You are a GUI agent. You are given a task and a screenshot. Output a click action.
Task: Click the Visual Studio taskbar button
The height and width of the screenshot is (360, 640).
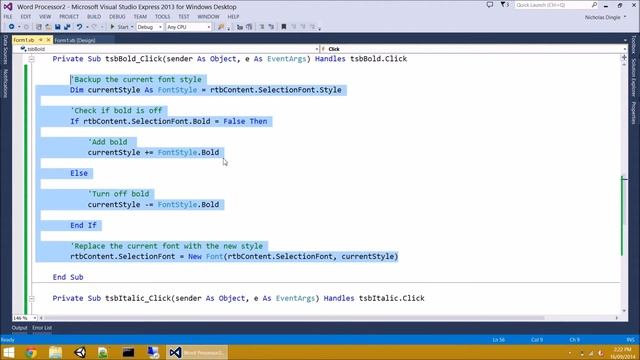197,352
